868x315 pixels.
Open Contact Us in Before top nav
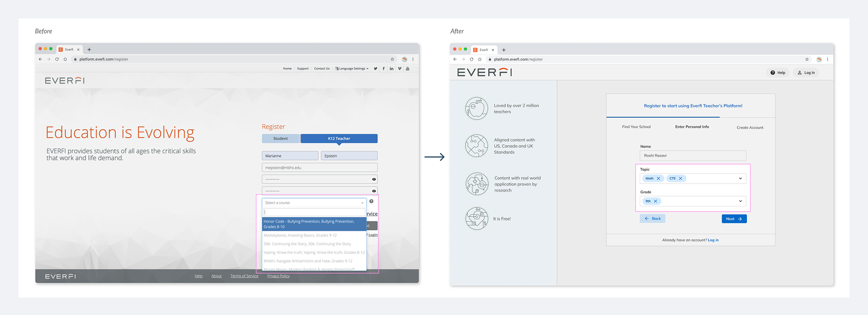coord(322,69)
